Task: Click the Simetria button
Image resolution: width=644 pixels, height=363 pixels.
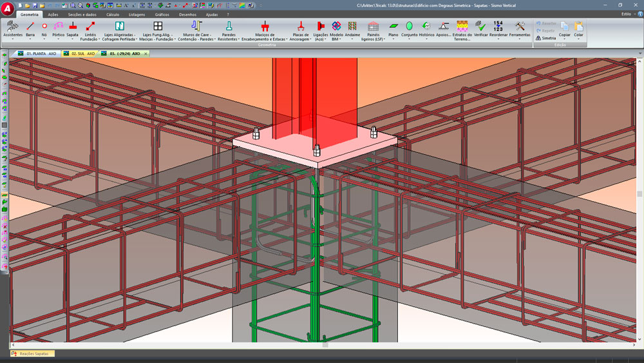Action: 546,38
